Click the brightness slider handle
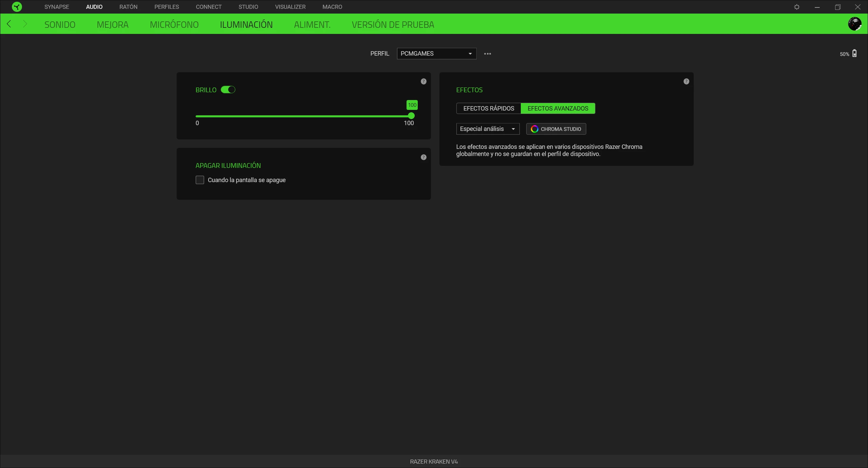868x468 pixels. [x=411, y=116]
